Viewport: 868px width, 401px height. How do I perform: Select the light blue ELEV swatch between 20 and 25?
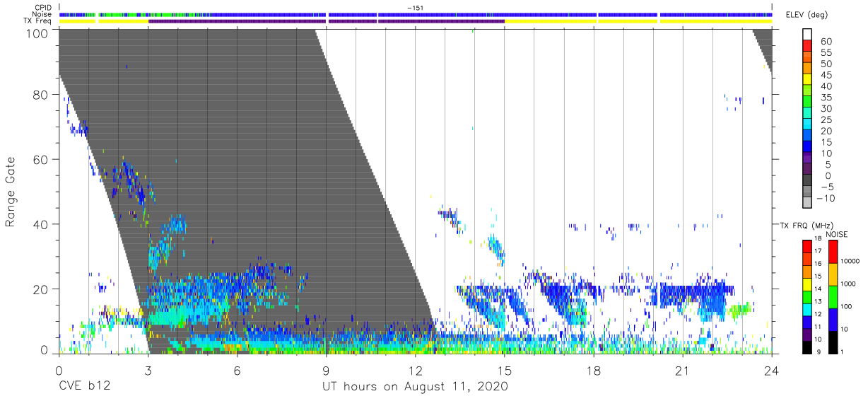[x=807, y=125]
